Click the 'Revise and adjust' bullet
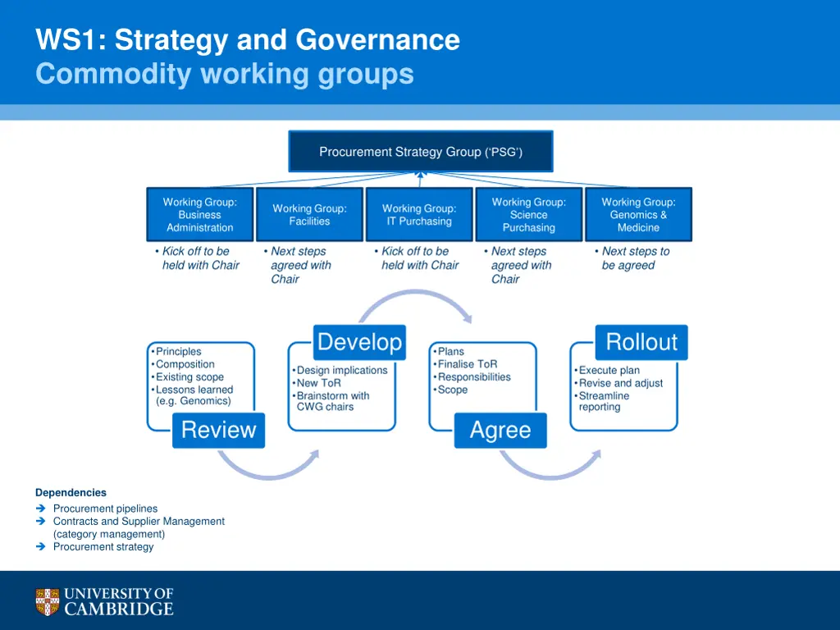 pos(619,383)
